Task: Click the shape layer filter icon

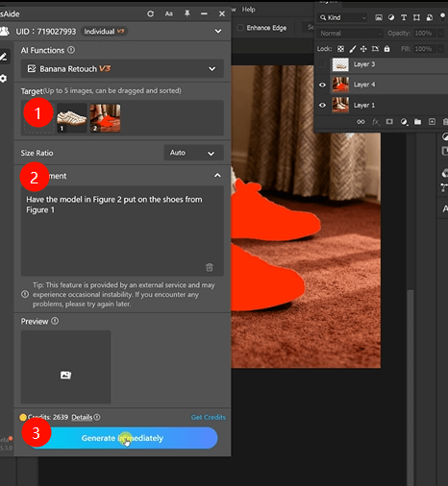Action: point(416,17)
